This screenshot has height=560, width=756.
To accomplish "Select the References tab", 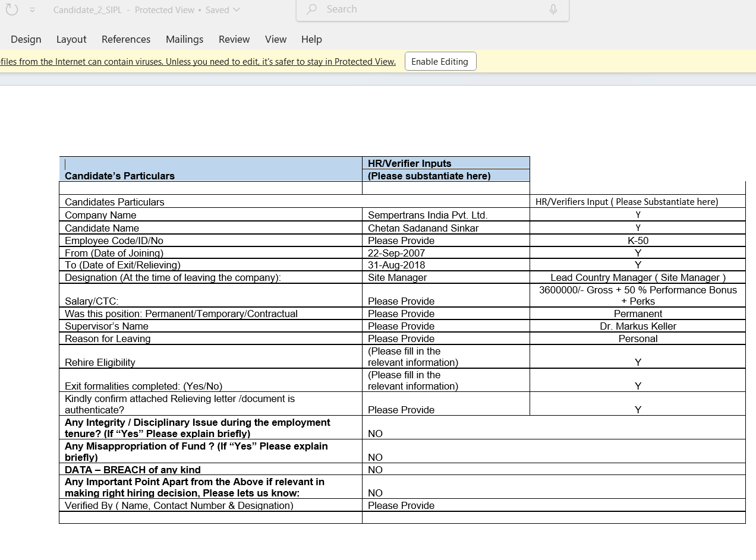I will click(126, 39).
